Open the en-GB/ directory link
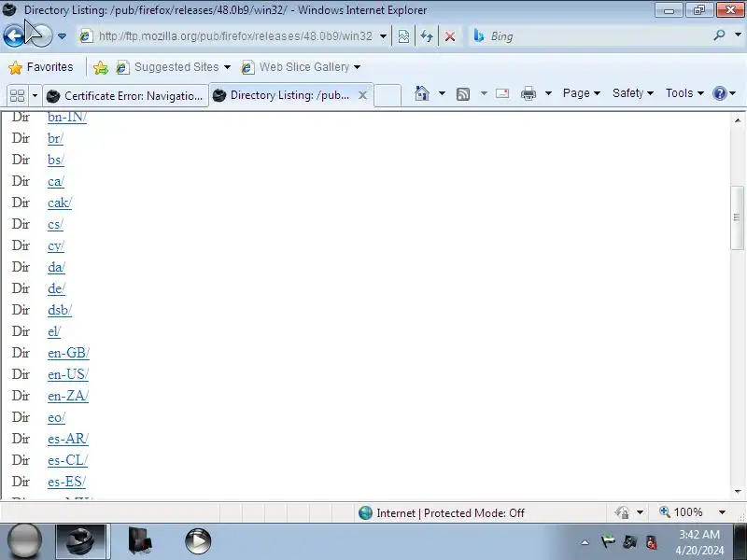 68,353
